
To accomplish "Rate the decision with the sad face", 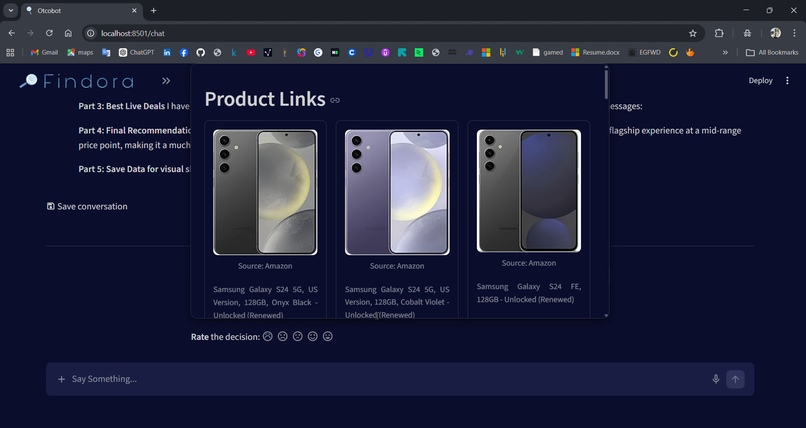I will (282, 336).
